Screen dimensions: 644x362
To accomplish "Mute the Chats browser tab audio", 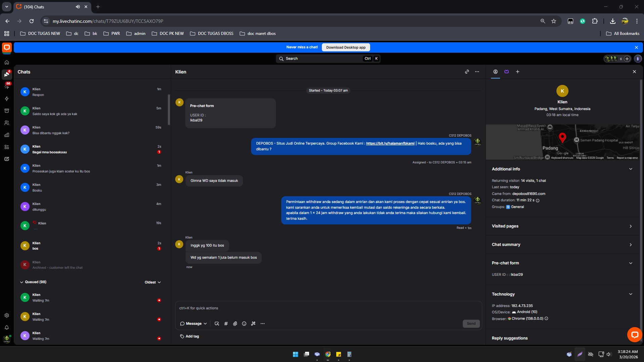I will click(78, 7).
